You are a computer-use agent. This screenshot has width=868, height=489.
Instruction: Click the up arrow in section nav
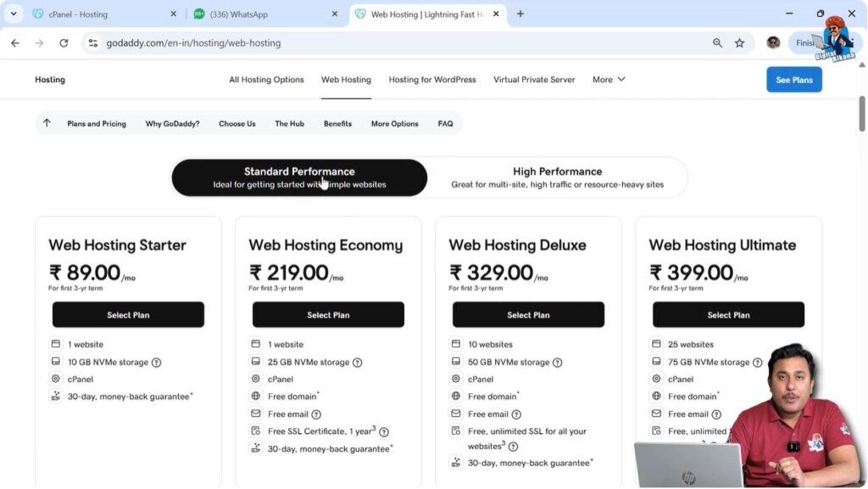coord(47,124)
